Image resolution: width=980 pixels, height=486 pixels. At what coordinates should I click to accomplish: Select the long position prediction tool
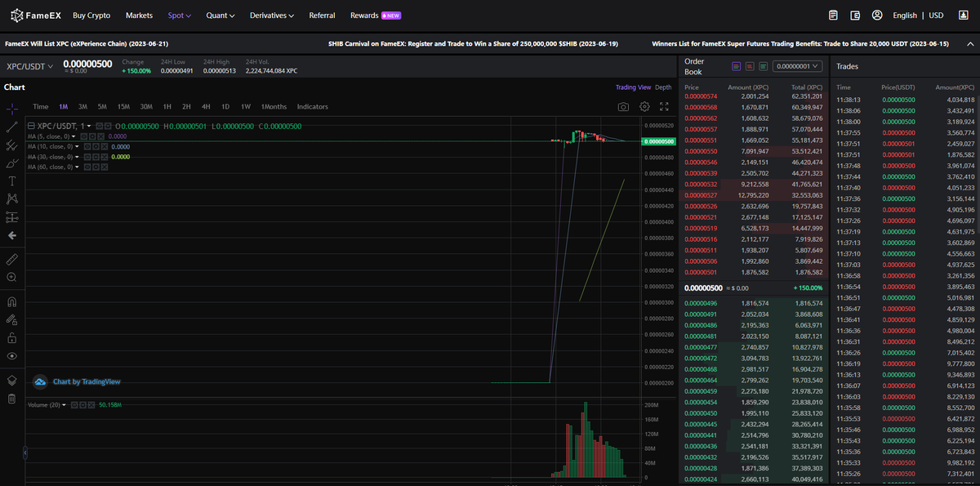(x=11, y=217)
